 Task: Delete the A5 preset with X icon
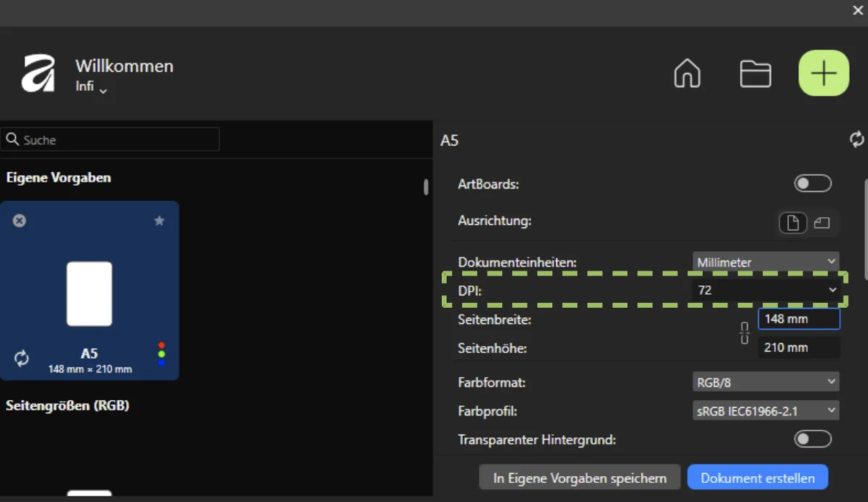tap(20, 221)
